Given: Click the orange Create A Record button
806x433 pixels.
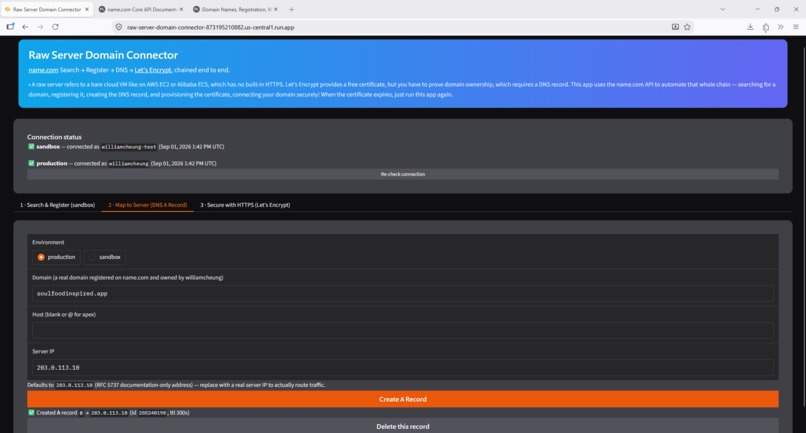Looking at the screenshot, I should click(x=402, y=399).
